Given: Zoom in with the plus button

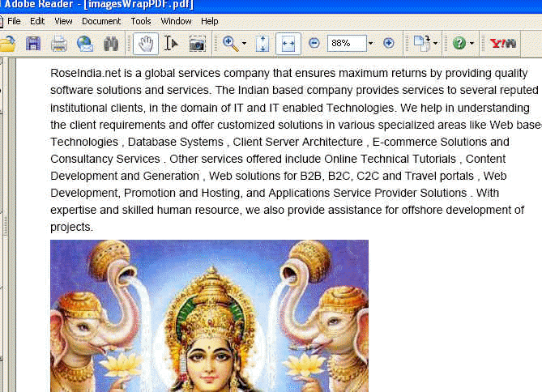Looking at the screenshot, I should 389,43.
